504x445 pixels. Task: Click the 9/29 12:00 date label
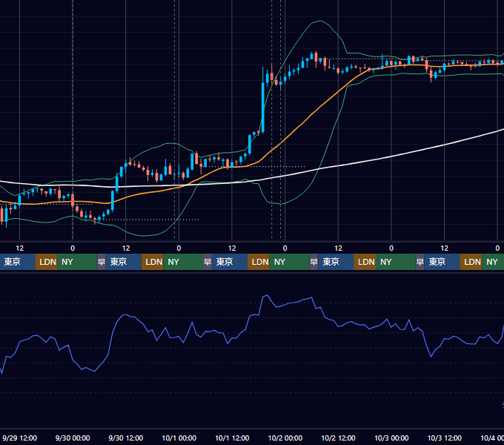coord(19,438)
